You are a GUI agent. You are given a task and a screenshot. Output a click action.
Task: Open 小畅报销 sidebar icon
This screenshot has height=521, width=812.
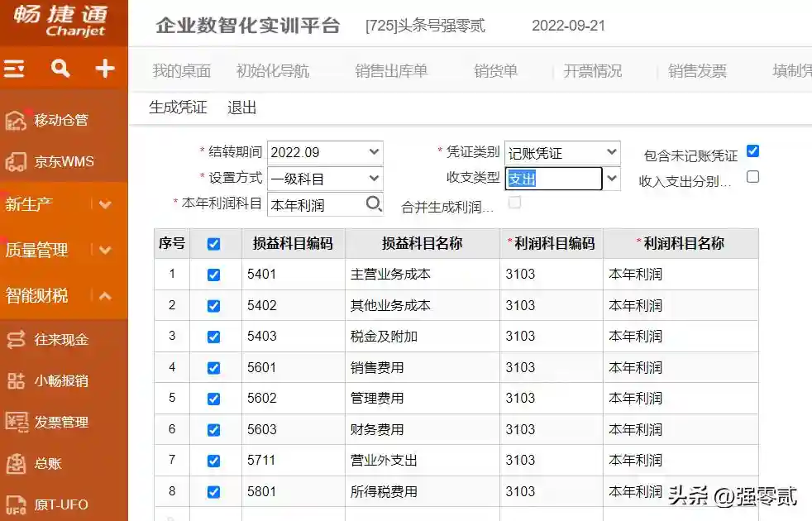pyautogui.click(x=16, y=380)
